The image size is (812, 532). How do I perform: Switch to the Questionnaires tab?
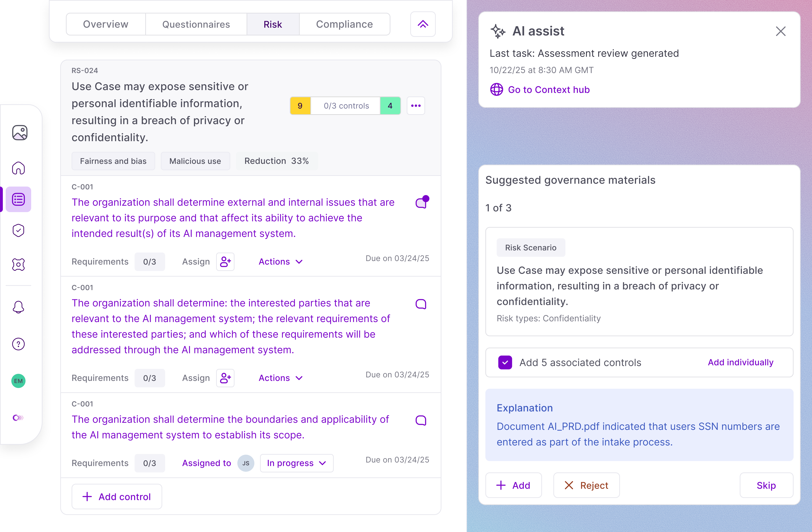tap(196, 24)
